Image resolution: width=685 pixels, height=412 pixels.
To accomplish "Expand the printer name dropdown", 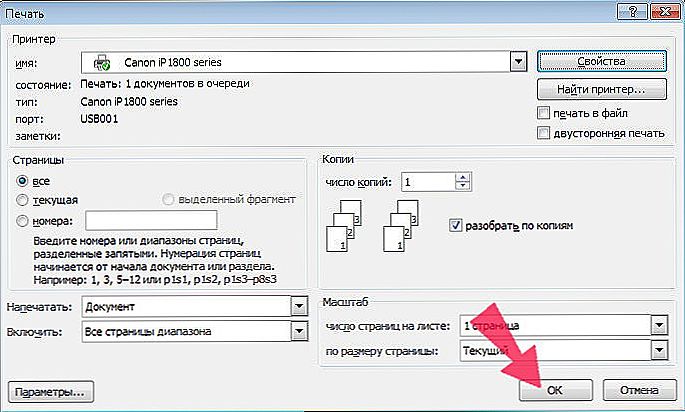I will 518,62.
